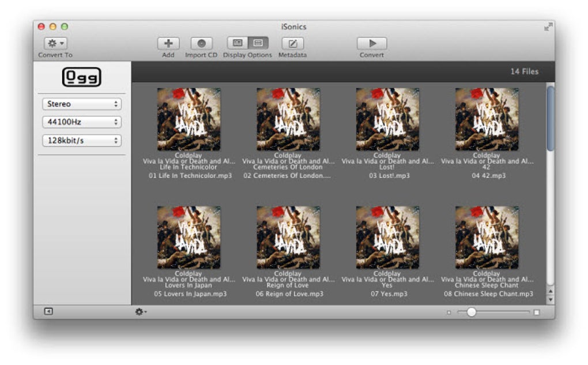
Task: Select the 02 Cemeteries Of London cover
Action: 288,119
